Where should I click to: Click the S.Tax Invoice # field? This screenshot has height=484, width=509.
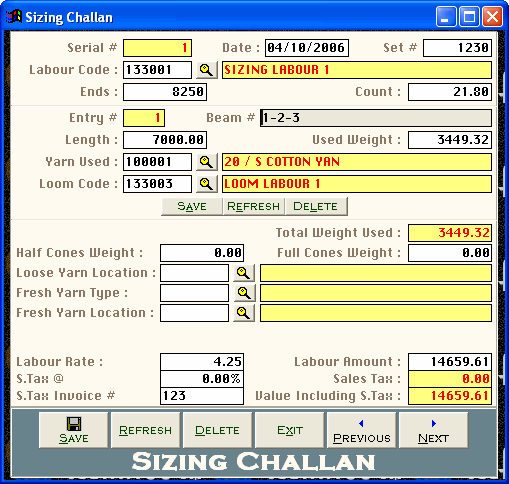(202, 396)
